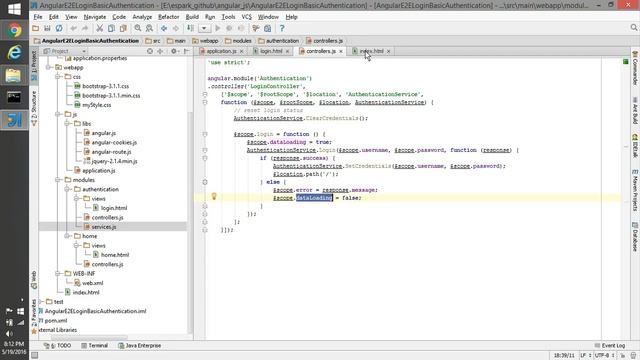Click the green Run icon
This screenshot has width=640, height=360.
[218, 29]
